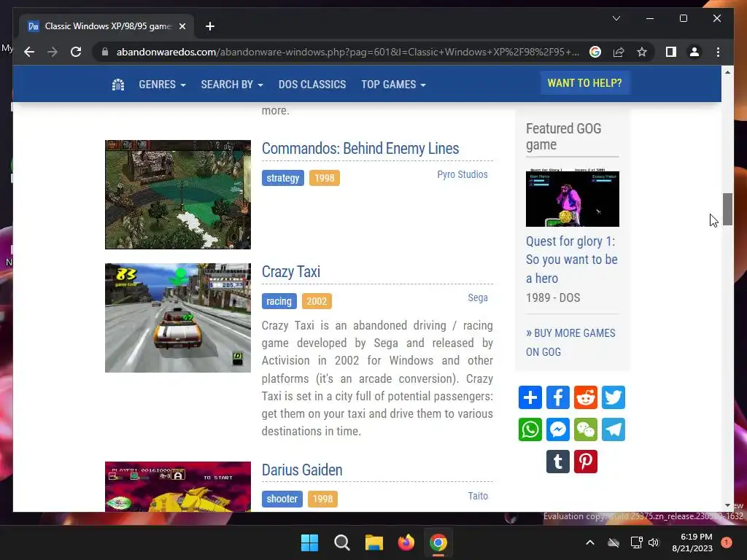This screenshot has height=560, width=747.
Task: Open the clock and date panel
Action: [692, 542]
